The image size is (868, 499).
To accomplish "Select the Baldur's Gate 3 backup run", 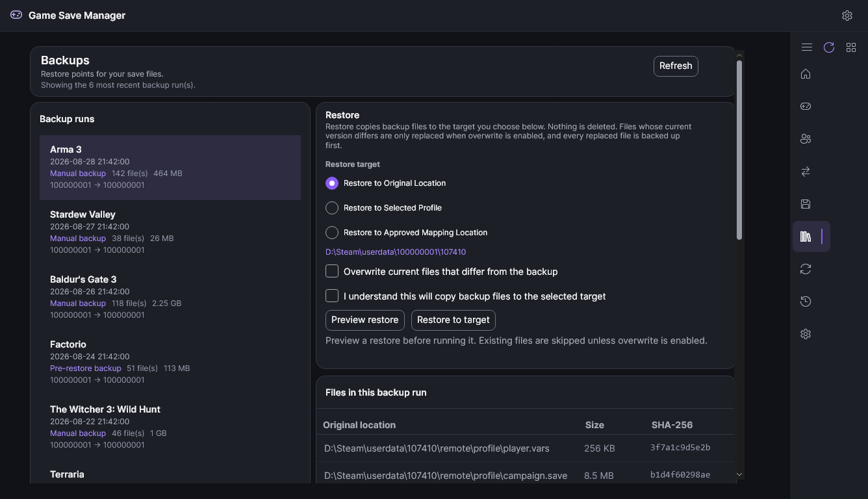I will tap(170, 298).
